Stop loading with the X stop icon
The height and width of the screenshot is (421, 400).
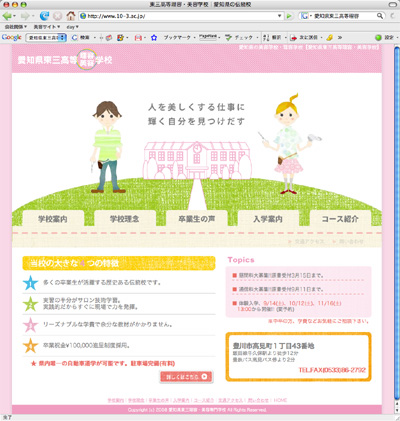pyautogui.click(x=58, y=16)
